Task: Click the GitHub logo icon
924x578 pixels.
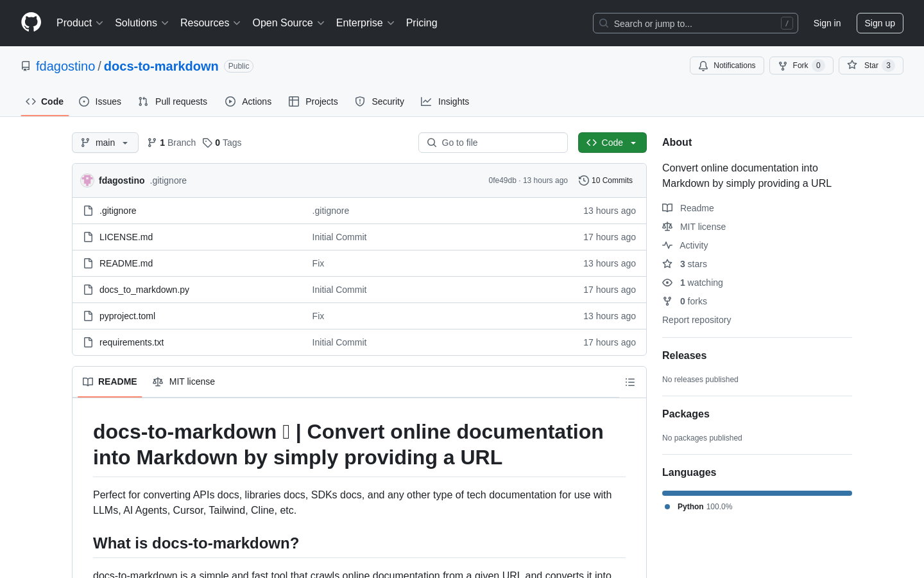Action: pos(31,22)
